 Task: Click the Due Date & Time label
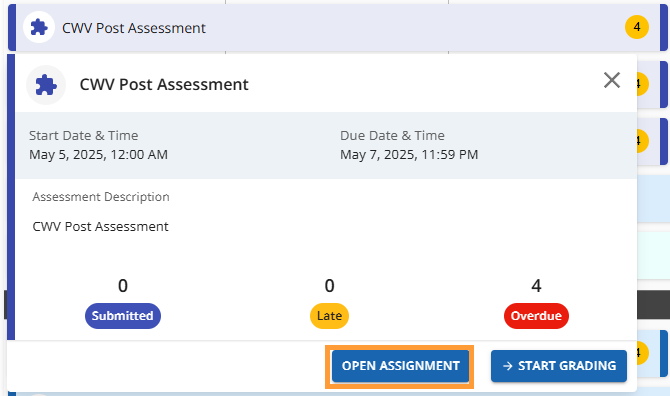tap(392, 135)
